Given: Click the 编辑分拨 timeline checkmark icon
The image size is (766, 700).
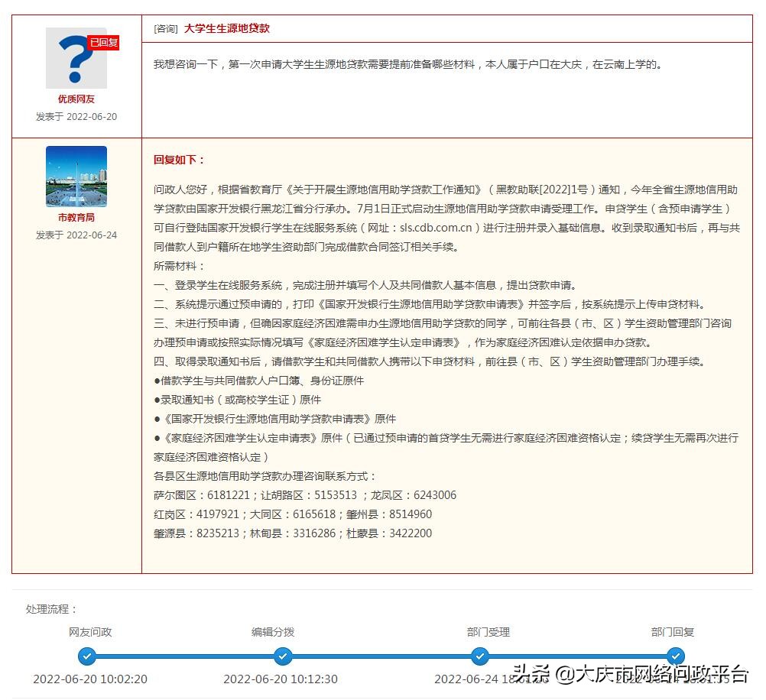Looking at the screenshot, I should (283, 656).
